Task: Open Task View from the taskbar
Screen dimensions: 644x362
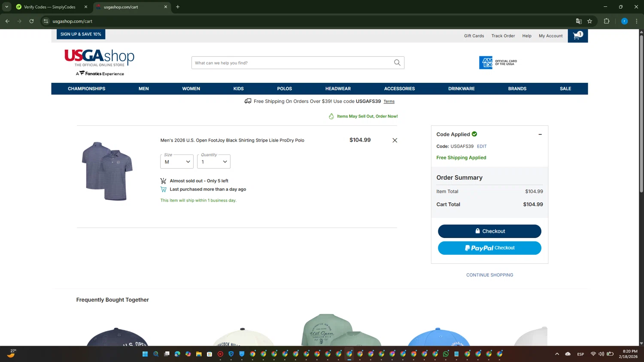Action: (167, 354)
